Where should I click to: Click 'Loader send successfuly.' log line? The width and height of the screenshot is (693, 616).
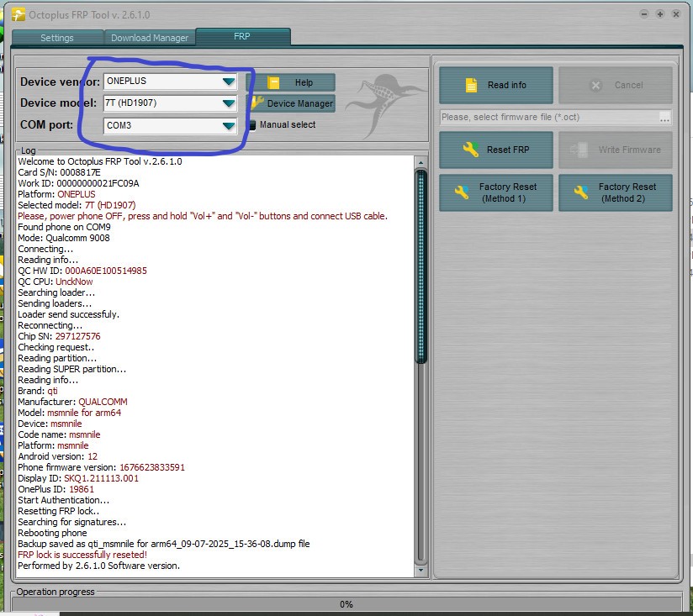tap(68, 314)
